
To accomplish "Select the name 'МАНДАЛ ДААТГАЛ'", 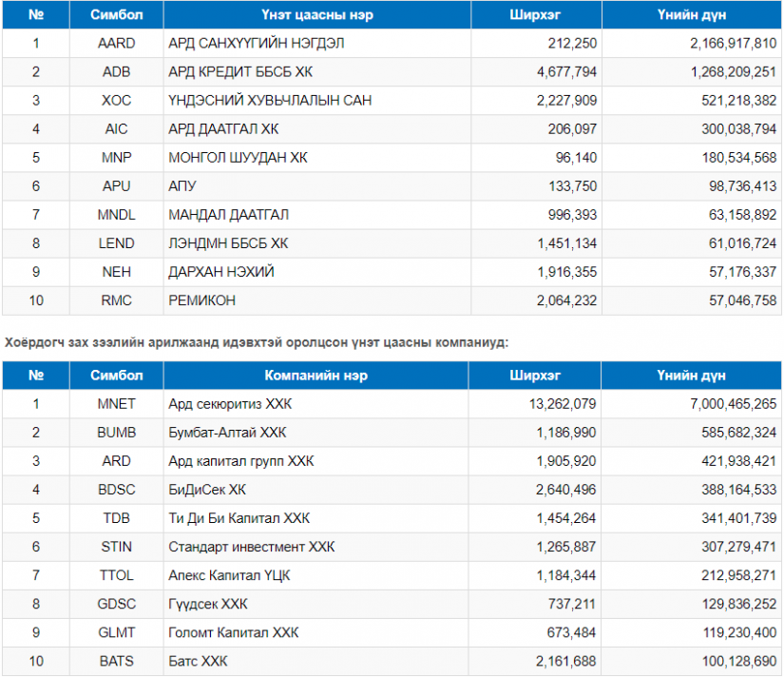I will click(x=228, y=215).
